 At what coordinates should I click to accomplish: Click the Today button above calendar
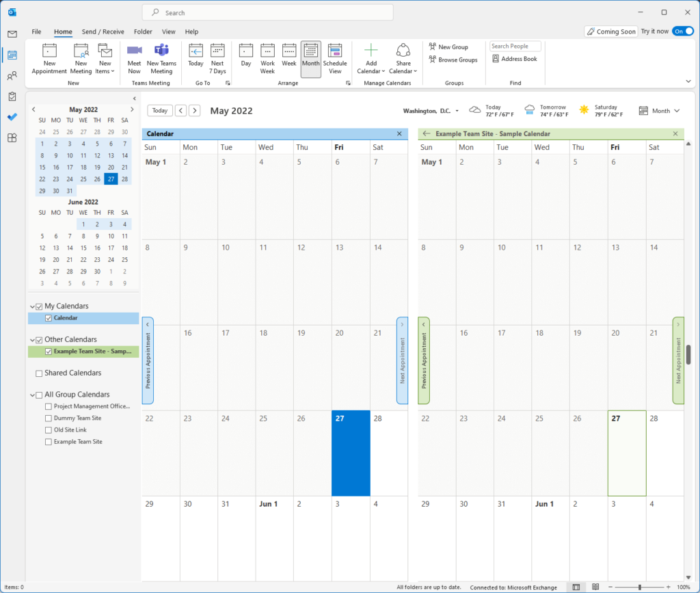160,111
